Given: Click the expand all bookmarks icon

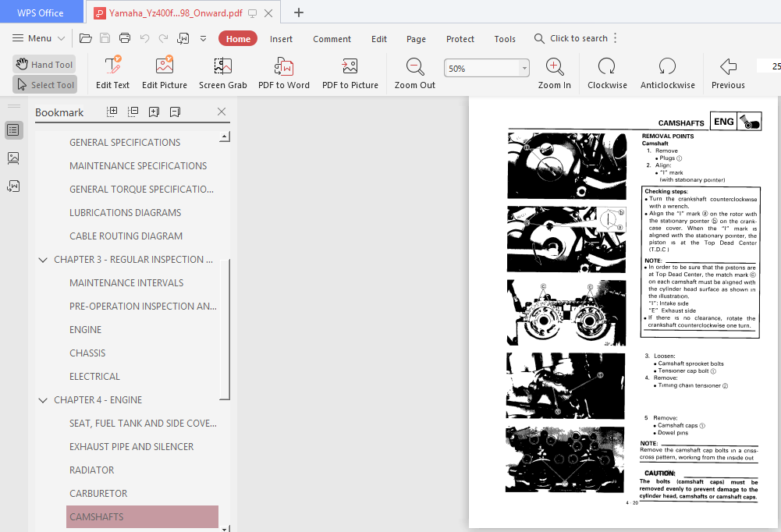Looking at the screenshot, I should point(112,112).
